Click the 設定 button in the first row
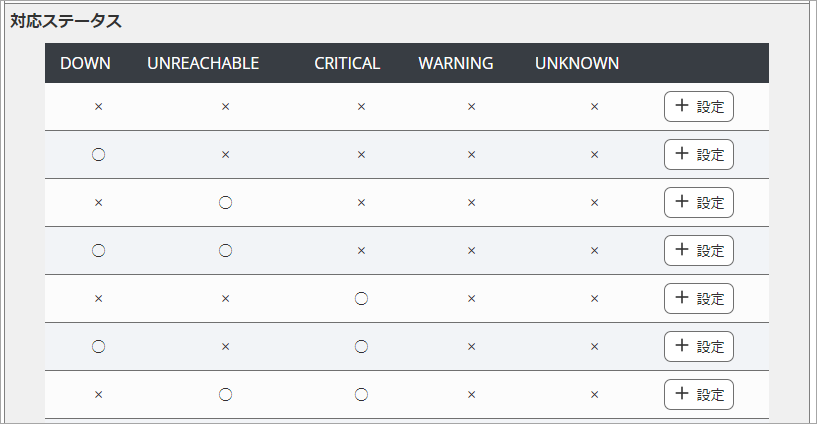Screen dimensions: 817x424 (x=698, y=106)
